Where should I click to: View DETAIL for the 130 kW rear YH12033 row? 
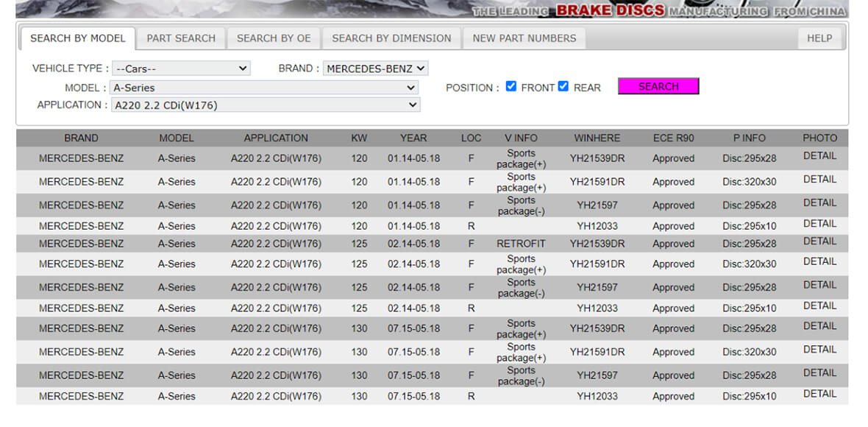819,394
